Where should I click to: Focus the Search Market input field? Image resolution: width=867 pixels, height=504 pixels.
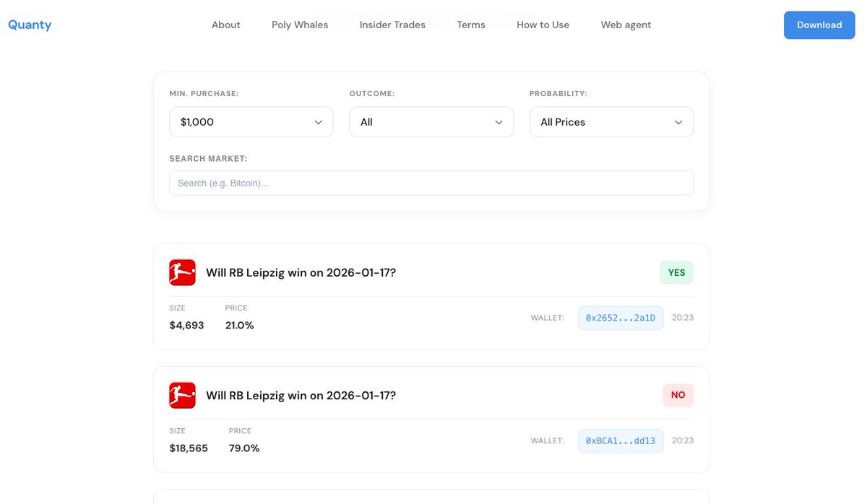click(x=431, y=183)
